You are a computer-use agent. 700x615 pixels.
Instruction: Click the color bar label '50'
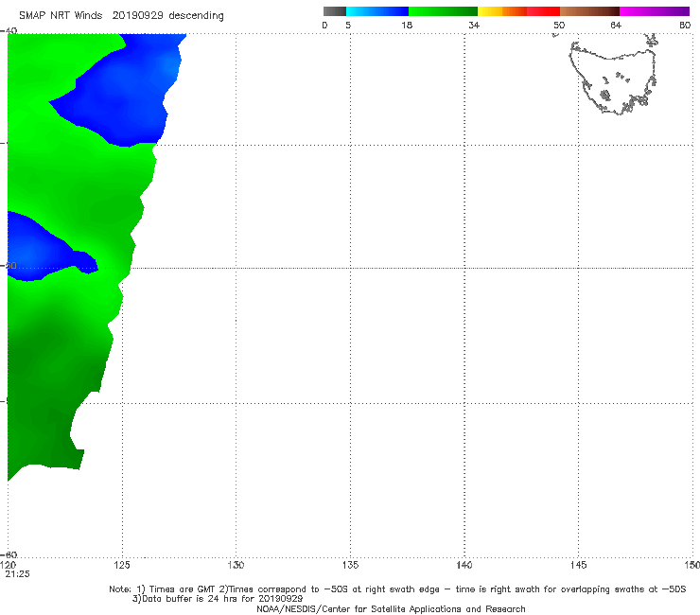pos(559,26)
